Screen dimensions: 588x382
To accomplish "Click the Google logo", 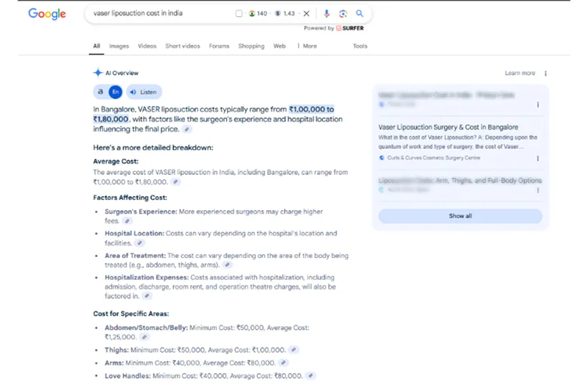I will 47,14.
